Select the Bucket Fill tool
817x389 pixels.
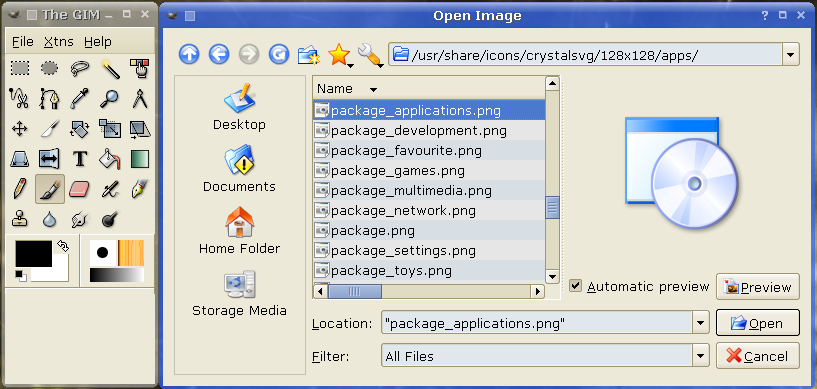[110, 159]
